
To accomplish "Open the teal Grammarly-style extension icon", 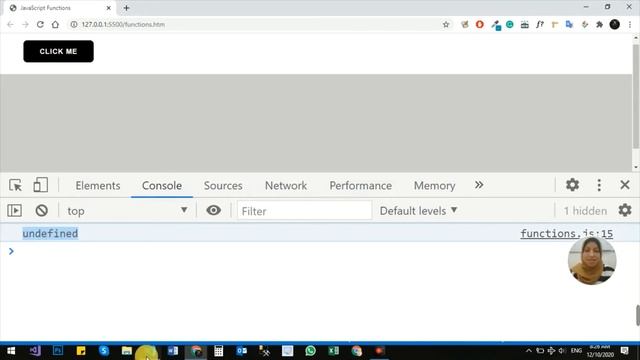I will [510, 24].
